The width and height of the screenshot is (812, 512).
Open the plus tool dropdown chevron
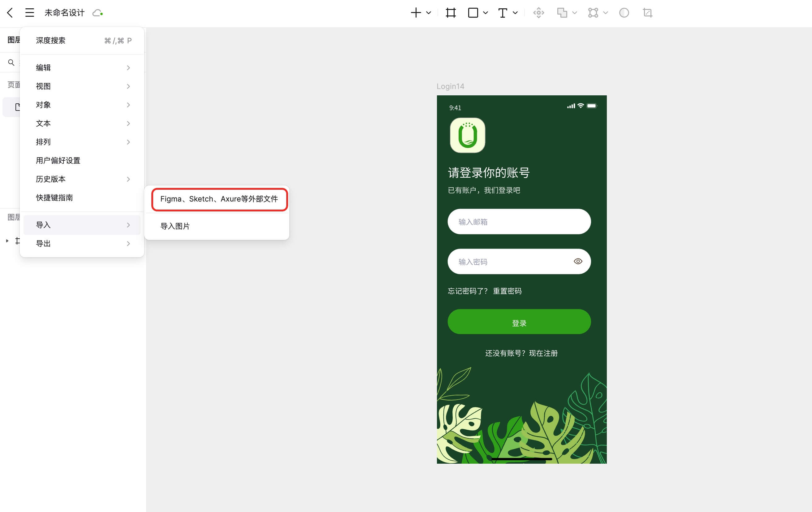(428, 13)
